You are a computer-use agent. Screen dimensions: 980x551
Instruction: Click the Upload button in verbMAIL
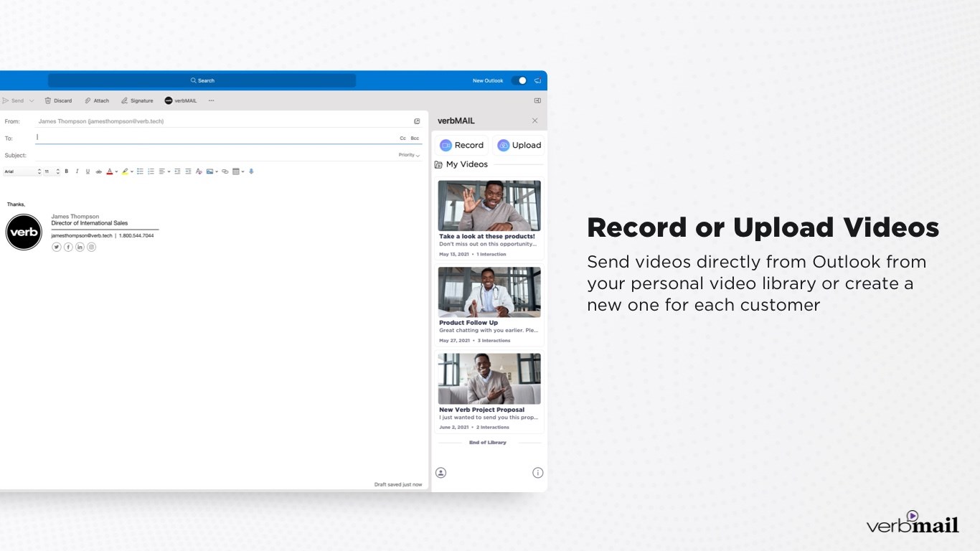click(x=519, y=145)
